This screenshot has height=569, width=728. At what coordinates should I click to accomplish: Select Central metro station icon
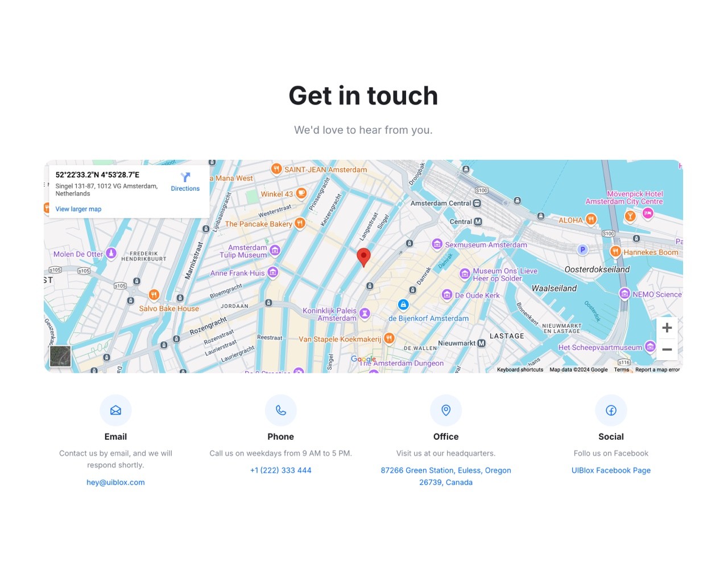[x=478, y=221]
